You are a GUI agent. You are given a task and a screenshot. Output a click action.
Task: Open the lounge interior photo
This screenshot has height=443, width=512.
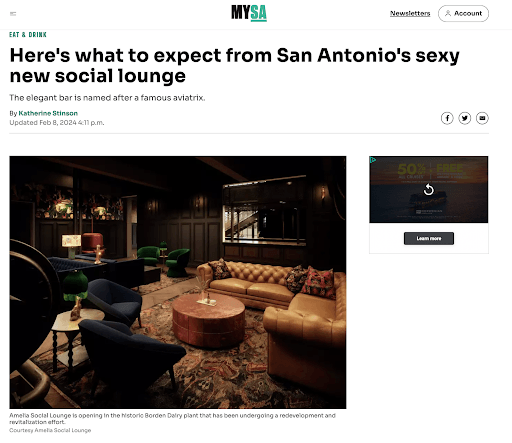point(178,282)
